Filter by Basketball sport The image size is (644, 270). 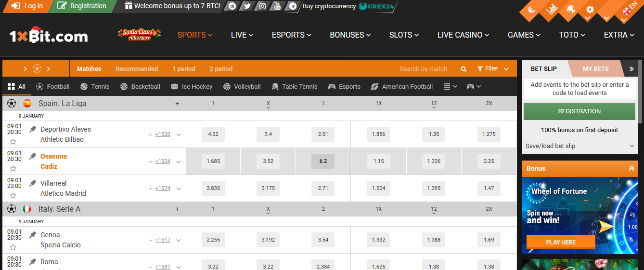point(140,87)
